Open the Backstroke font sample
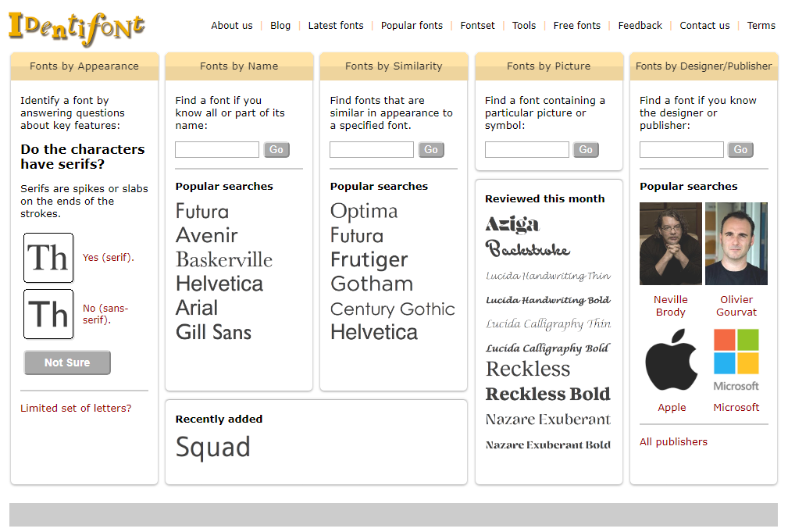 (x=528, y=250)
